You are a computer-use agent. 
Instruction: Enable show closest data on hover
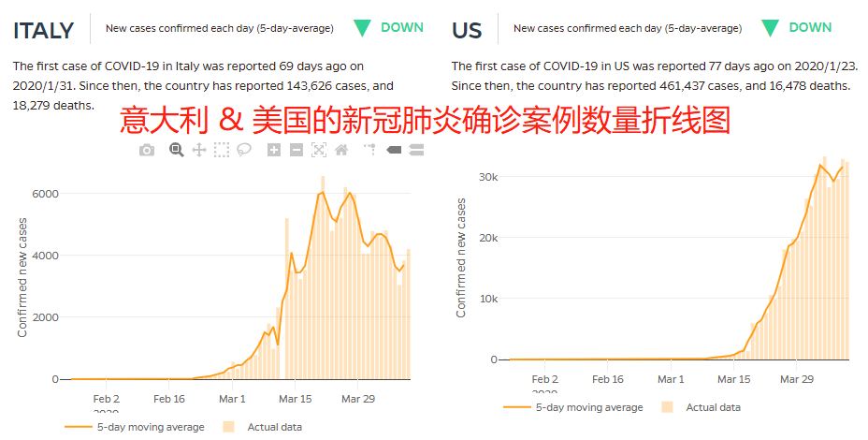[x=394, y=150]
